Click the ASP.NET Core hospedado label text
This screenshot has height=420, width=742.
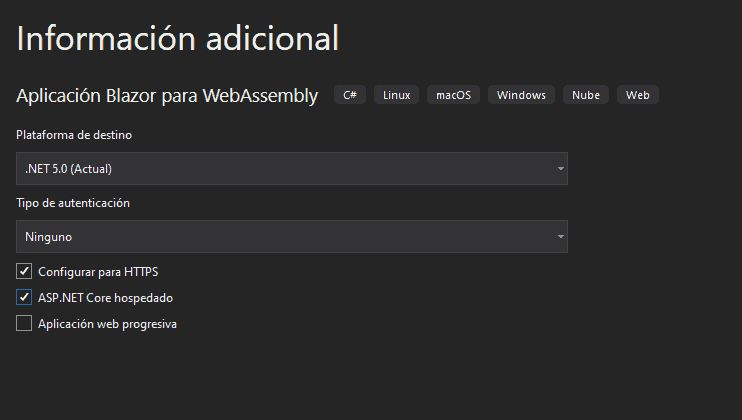pyautogui.click(x=106, y=298)
